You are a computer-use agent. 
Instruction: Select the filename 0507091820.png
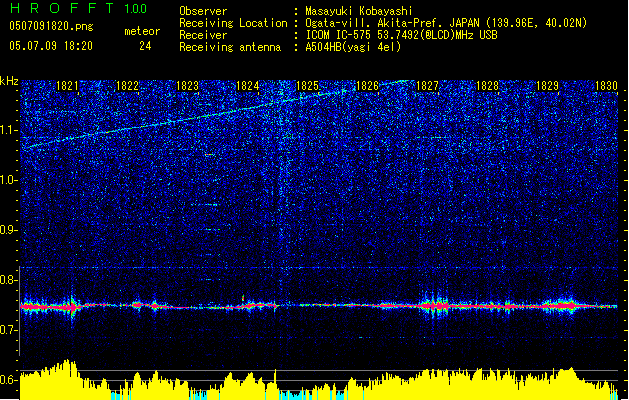51,26
